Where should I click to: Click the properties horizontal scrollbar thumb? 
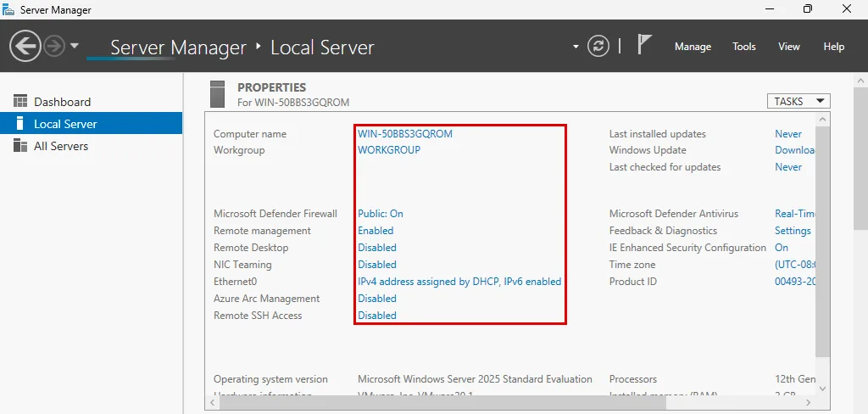point(442,402)
